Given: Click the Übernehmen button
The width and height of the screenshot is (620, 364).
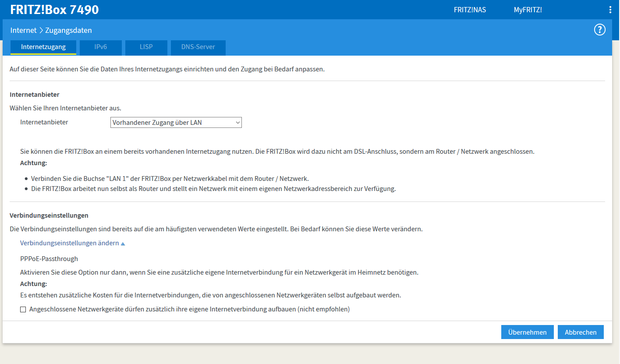Looking at the screenshot, I should (x=528, y=332).
